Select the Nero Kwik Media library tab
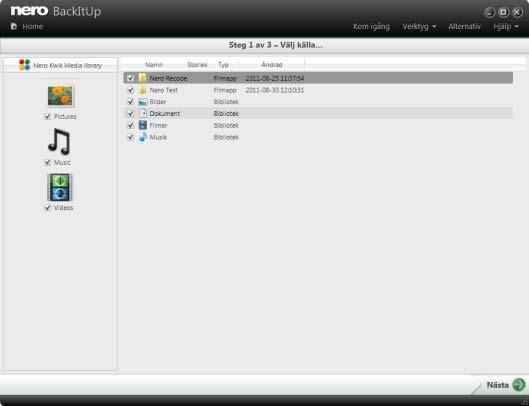This screenshot has height=406, width=529. click(x=60, y=65)
